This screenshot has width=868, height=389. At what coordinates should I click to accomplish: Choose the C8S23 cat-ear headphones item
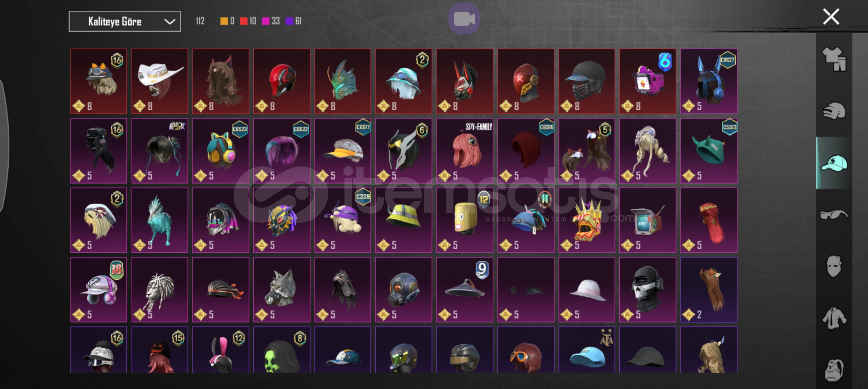(x=221, y=151)
